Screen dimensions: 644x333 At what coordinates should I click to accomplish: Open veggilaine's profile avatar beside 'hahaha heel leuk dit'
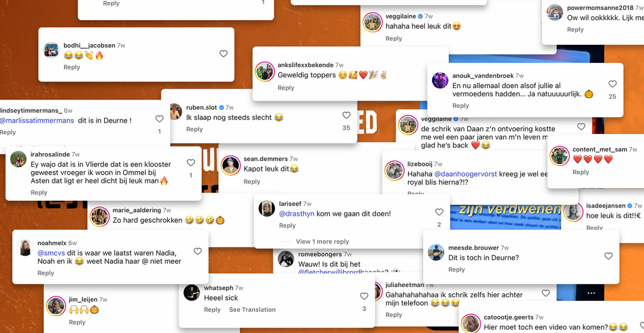point(373,22)
